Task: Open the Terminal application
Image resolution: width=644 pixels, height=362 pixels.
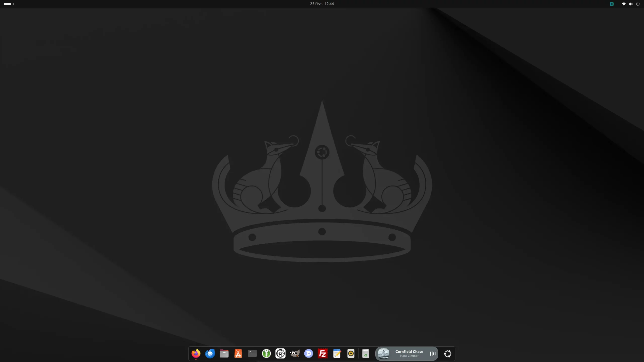Action: (252, 354)
